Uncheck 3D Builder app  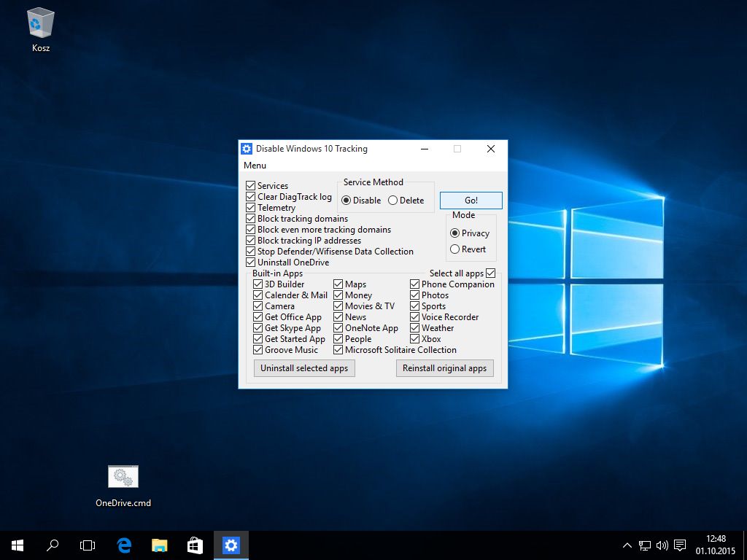pyautogui.click(x=258, y=284)
